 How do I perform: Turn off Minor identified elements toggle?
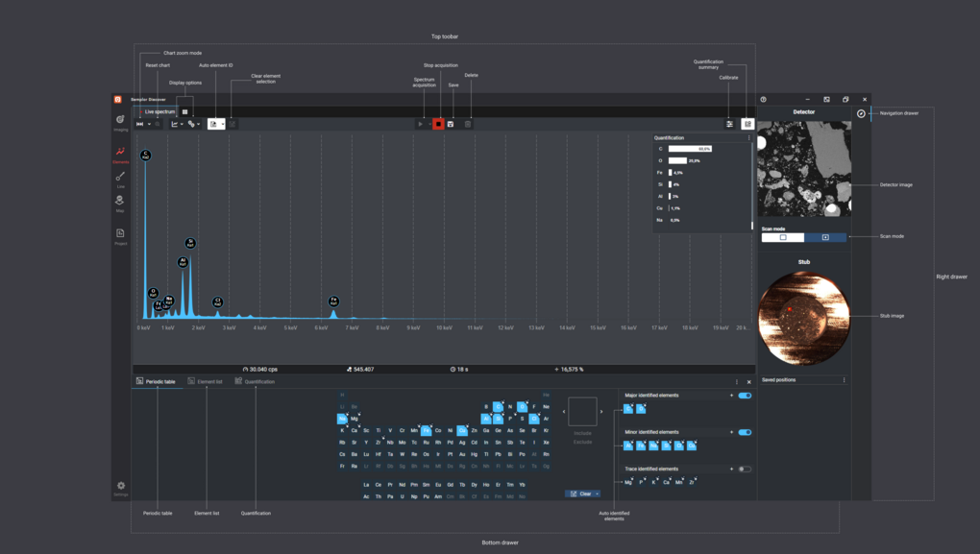coord(745,432)
